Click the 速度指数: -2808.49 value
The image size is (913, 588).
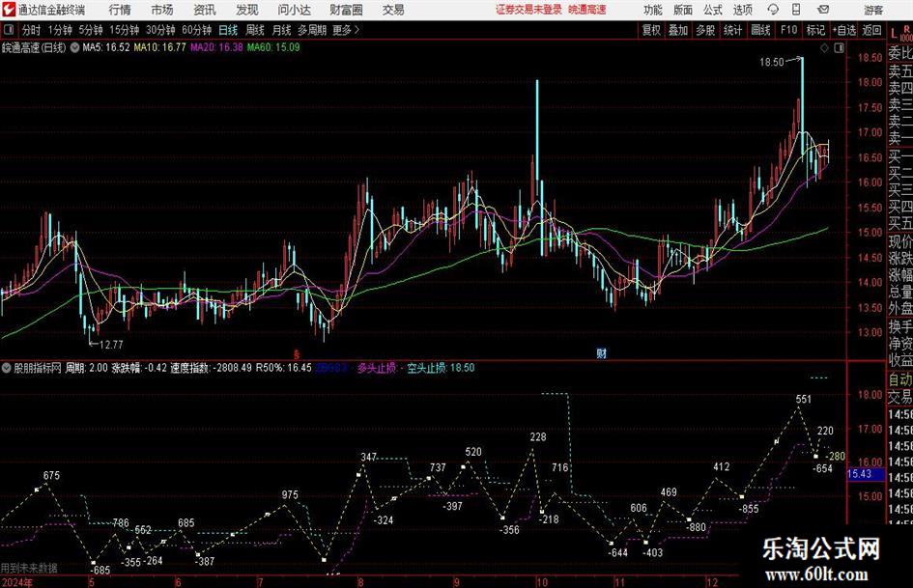(211, 368)
